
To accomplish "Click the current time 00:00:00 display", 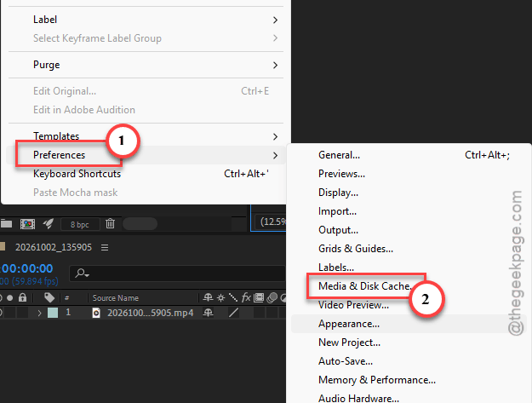I will pyautogui.click(x=26, y=268).
